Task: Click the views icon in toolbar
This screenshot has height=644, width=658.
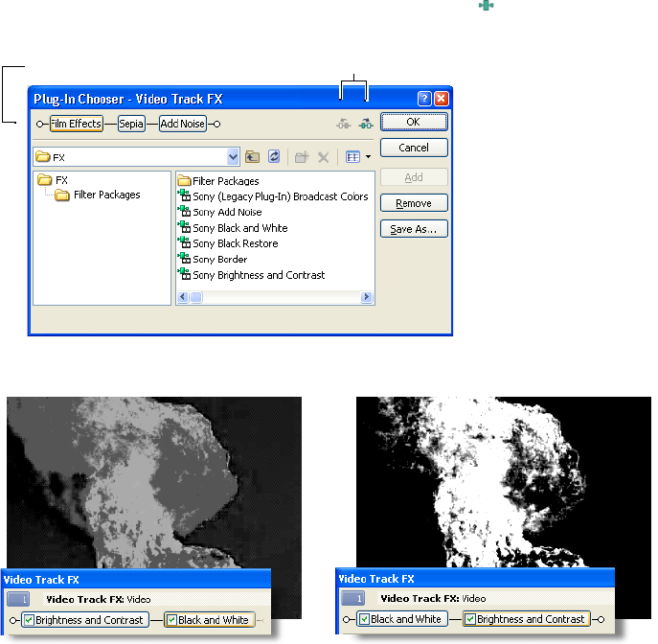Action: pos(352,157)
